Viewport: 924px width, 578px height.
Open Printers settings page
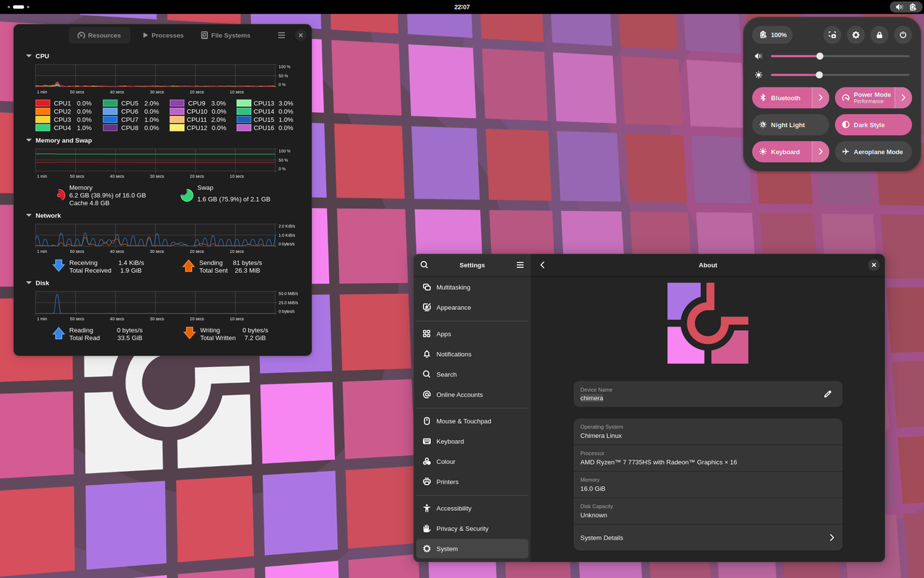[x=472, y=482]
